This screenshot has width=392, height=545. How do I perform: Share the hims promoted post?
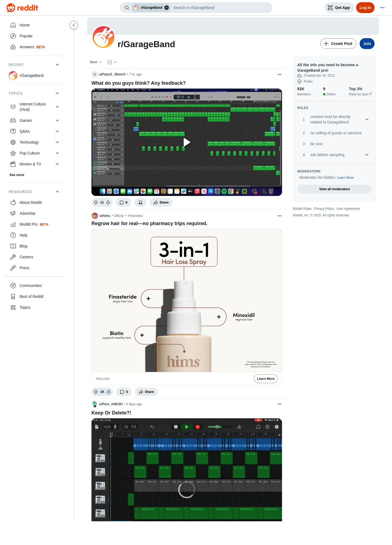(146, 392)
